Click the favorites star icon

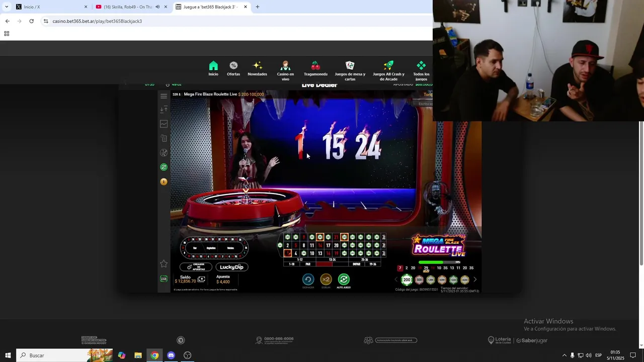point(164,263)
